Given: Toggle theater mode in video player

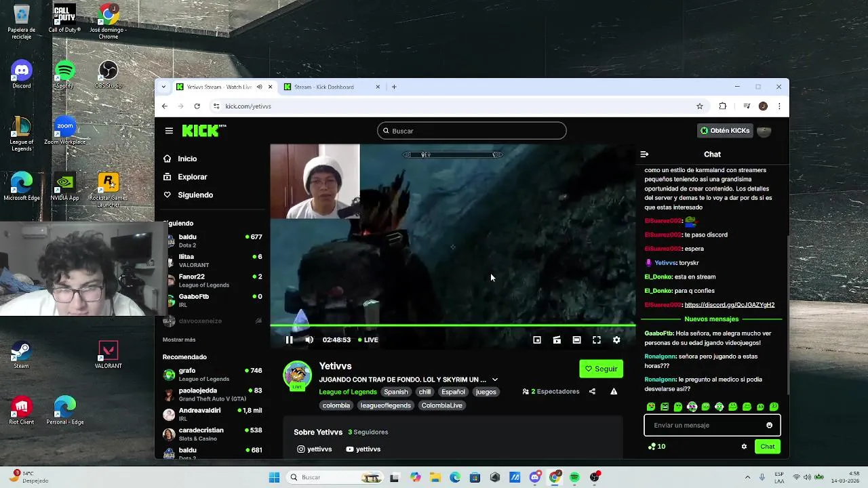Looking at the screenshot, I should tap(576, 340).
